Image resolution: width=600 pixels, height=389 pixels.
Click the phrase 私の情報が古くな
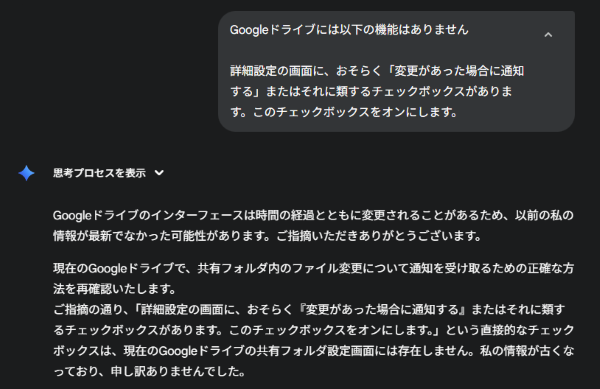[527, 351]
